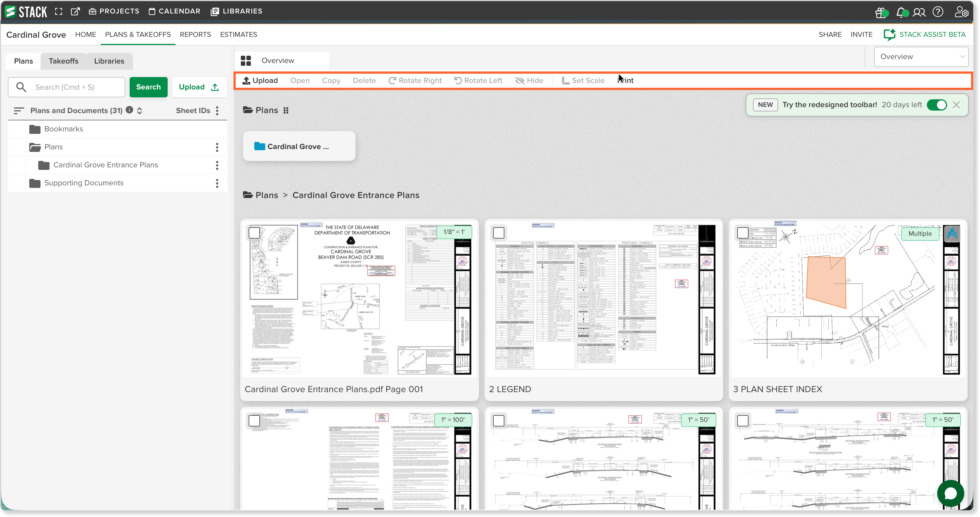Open the help question mark icon
The width and height of the screenshot is (980, 517).
click(x=938, y=12)
